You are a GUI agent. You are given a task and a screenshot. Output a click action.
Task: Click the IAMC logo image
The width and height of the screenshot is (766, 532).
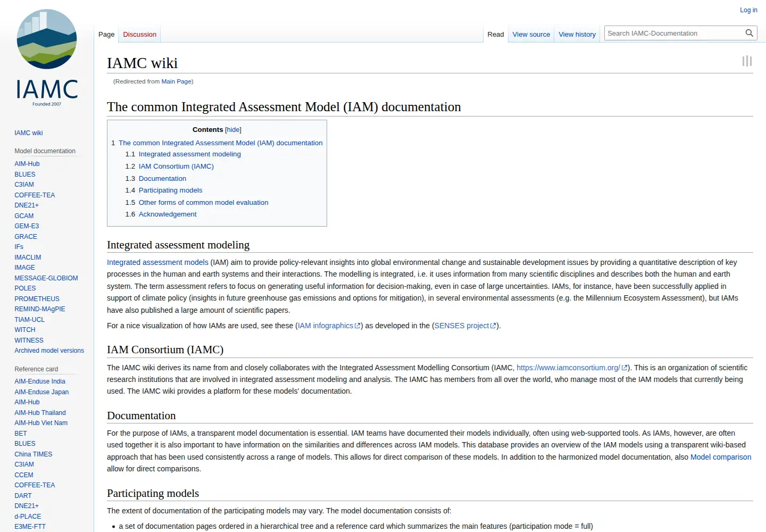(x=47, y=57)
